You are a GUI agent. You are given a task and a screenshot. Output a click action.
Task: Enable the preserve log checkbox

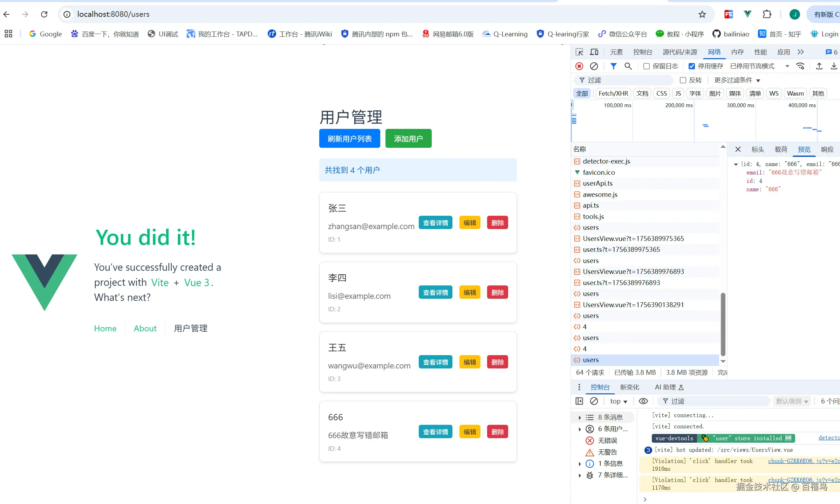tap(647, 66)
